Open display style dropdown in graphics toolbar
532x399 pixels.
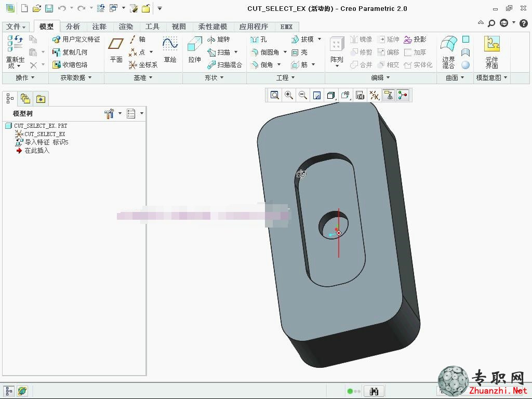point(331,96)
